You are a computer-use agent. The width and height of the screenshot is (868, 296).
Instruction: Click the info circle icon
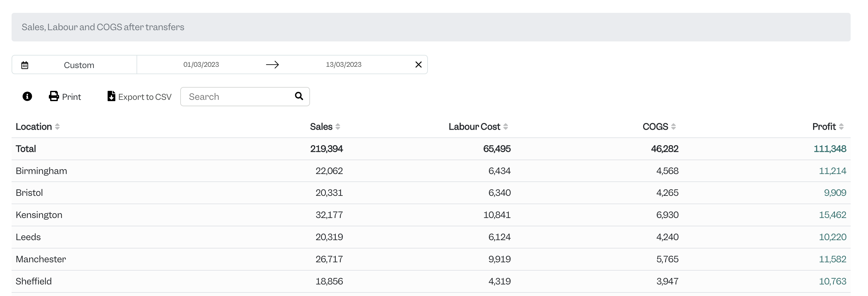click(x=27, y=97)
